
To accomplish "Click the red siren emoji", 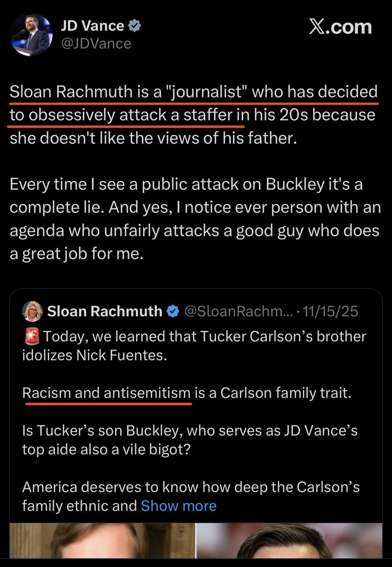I will click(x=31, y=337).
